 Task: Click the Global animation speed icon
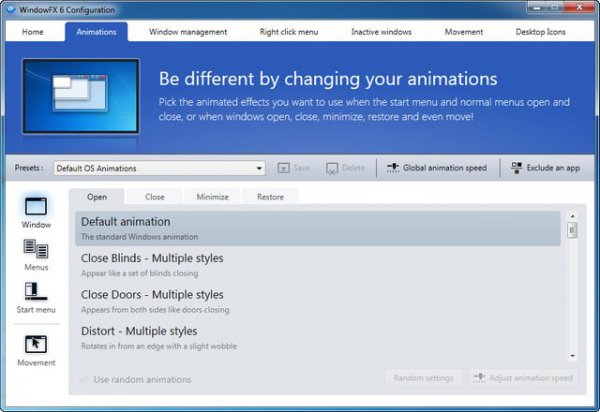393,168
